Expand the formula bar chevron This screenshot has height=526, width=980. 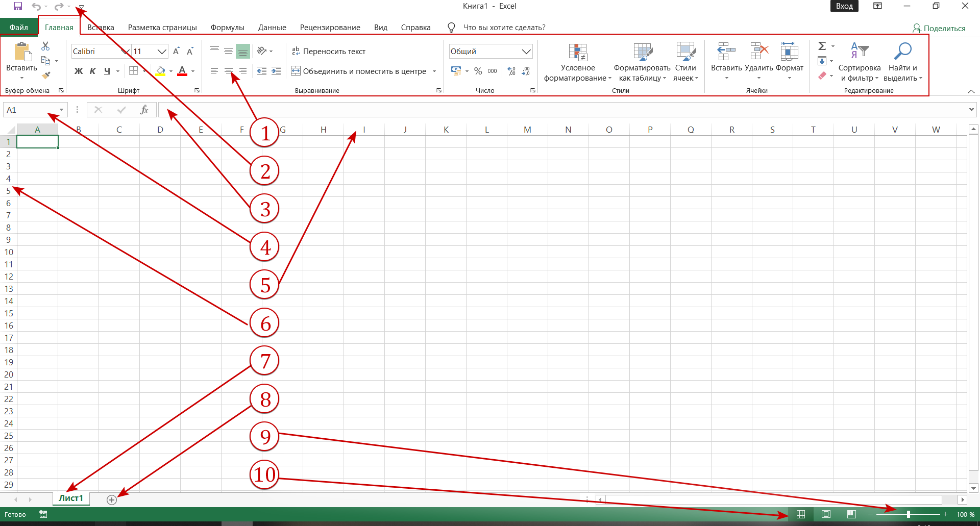(971, 110)
